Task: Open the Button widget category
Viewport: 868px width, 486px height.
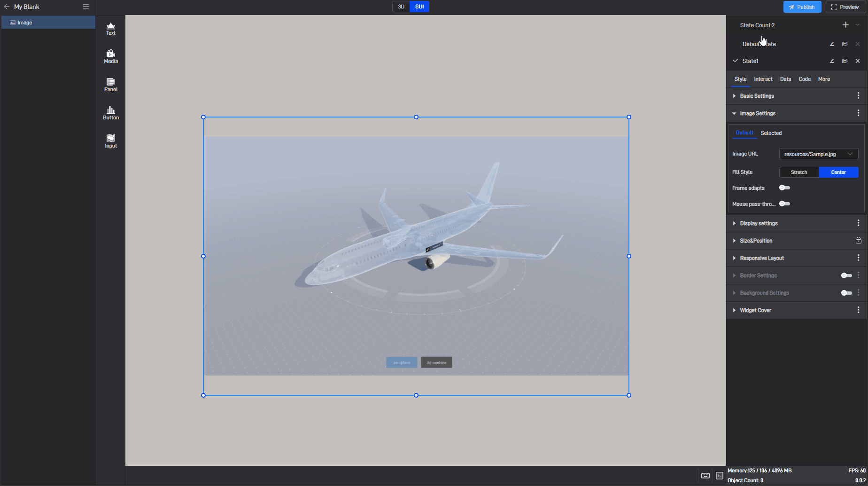Action: pyautogui.click(x=111, y=113)
